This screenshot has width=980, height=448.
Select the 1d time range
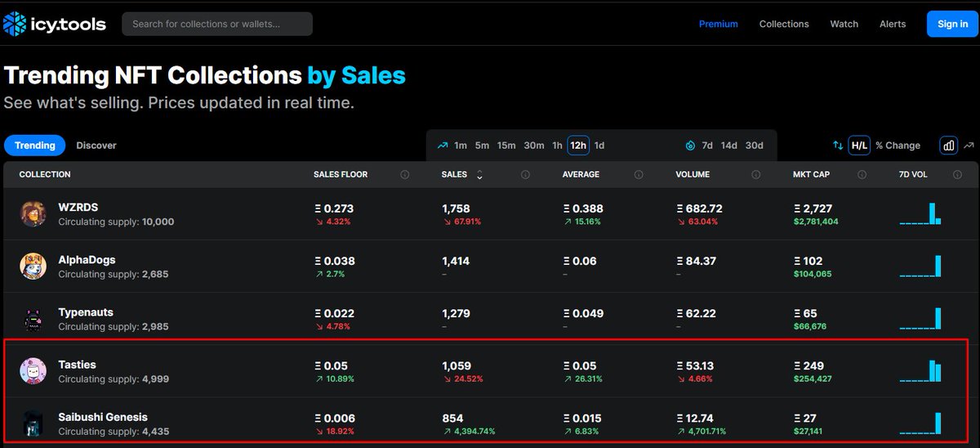point(599,146)
